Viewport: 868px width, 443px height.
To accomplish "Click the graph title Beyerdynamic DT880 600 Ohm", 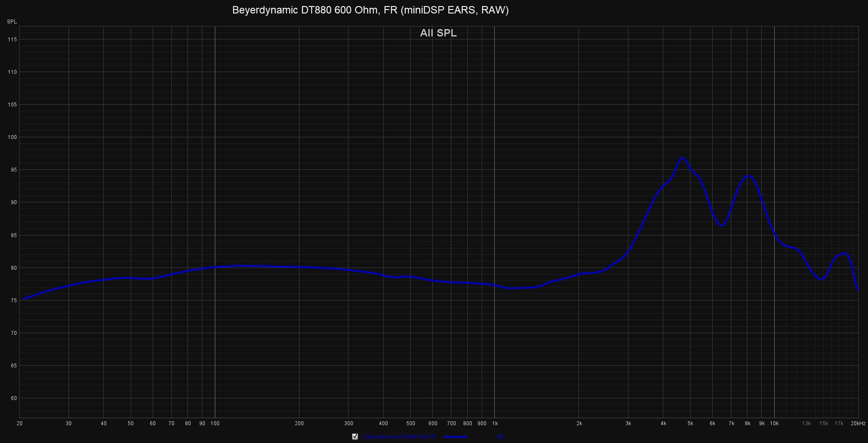I will pyautogui.click(x=370, y=10).
